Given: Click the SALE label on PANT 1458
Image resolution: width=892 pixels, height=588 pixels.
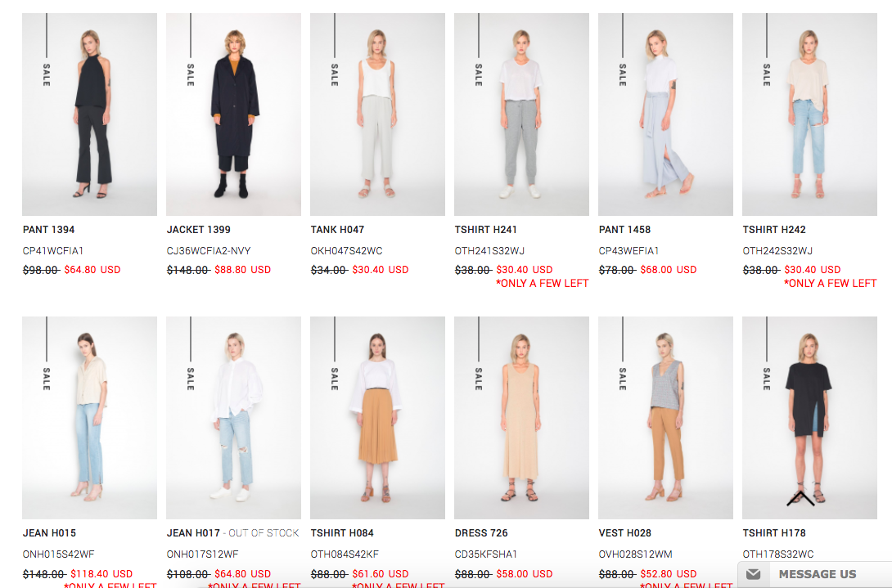Looking at the screenshot, I should [x=622, y=74].
